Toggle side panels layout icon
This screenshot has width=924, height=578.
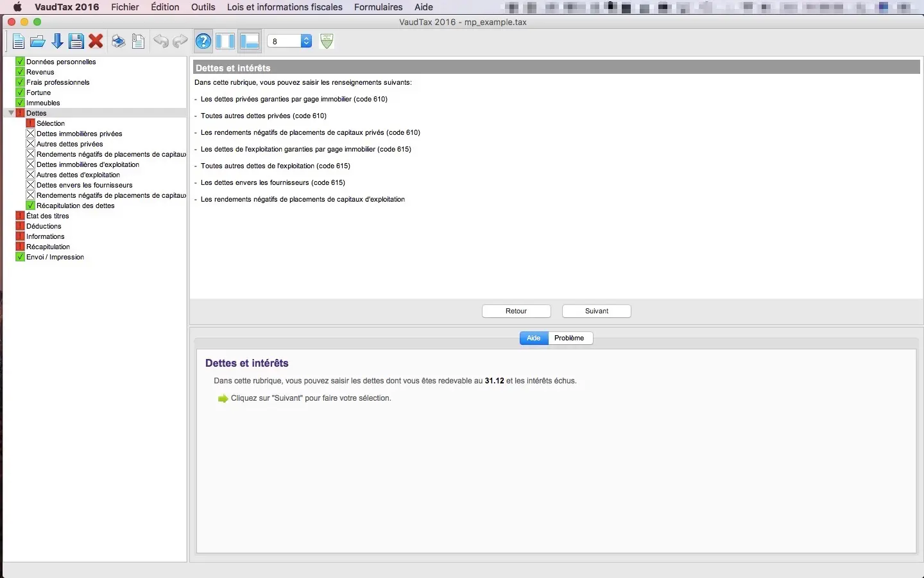pyautogui.click(x=225, y=42)
